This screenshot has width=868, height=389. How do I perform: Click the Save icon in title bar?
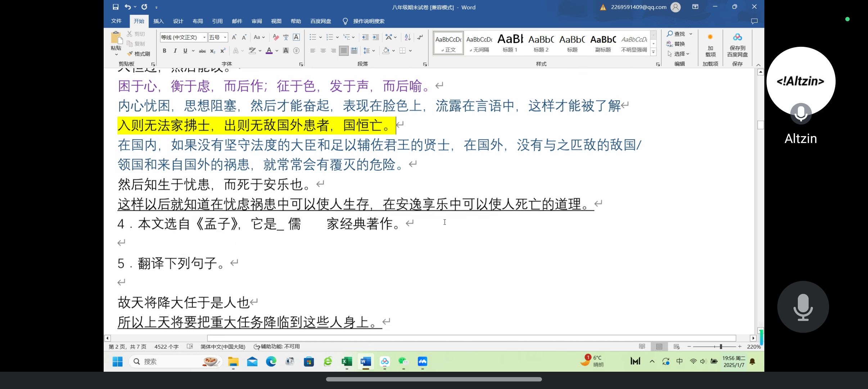pyautogui.click(x=116, y=7)
